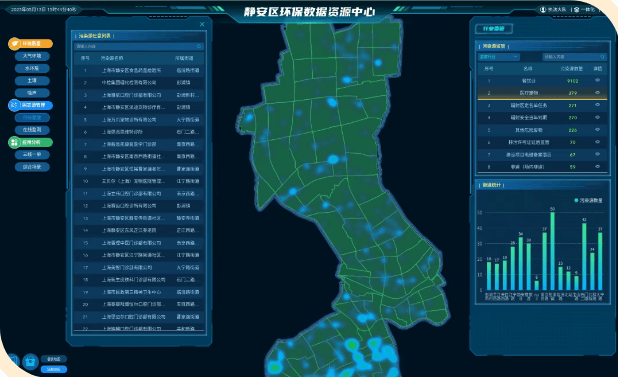The width and height of the screenshot is (618, 377).
Task: Focus the search field in the left list panel
Action: (x=138, y=46)
